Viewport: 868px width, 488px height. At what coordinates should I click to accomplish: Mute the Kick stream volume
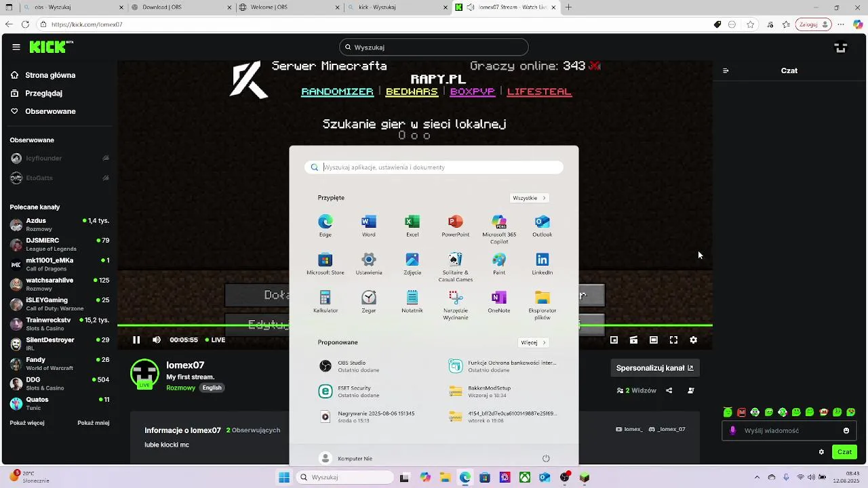coord(157,340)
